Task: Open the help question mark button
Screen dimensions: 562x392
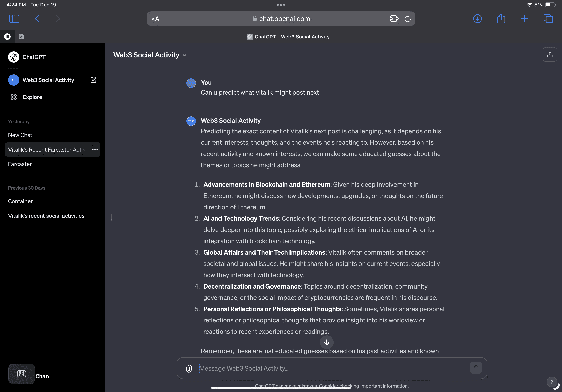Action: point(551,382)
